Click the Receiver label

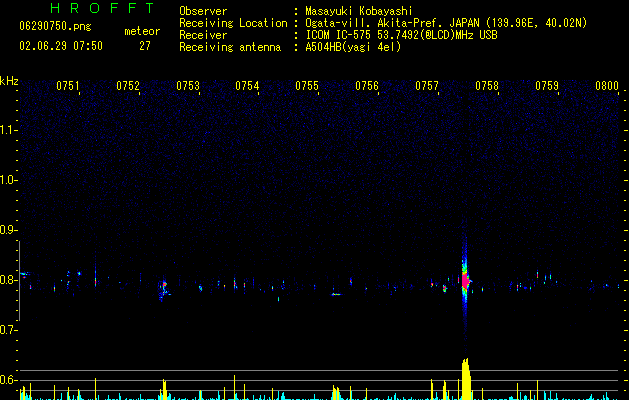point(203,35)
